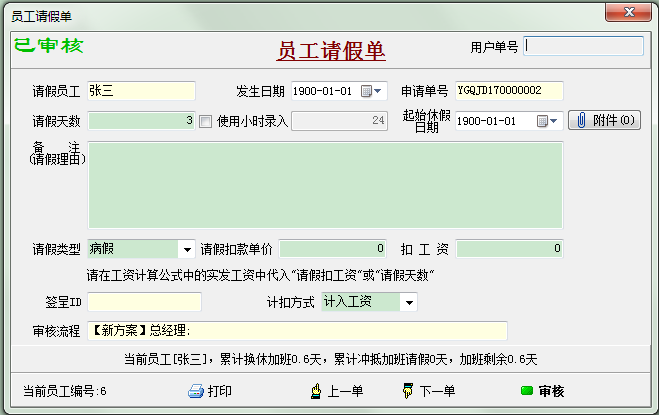Click the 签呈ID input field
The width and height of the screenshot is (659, 415).
click(145, 302)
